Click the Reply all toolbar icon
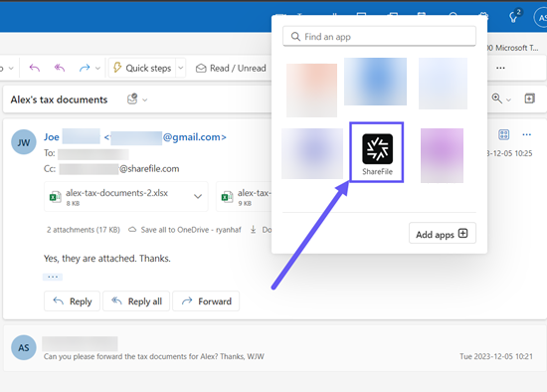This screenshot has height=392, width=547. tap(60, 68)
